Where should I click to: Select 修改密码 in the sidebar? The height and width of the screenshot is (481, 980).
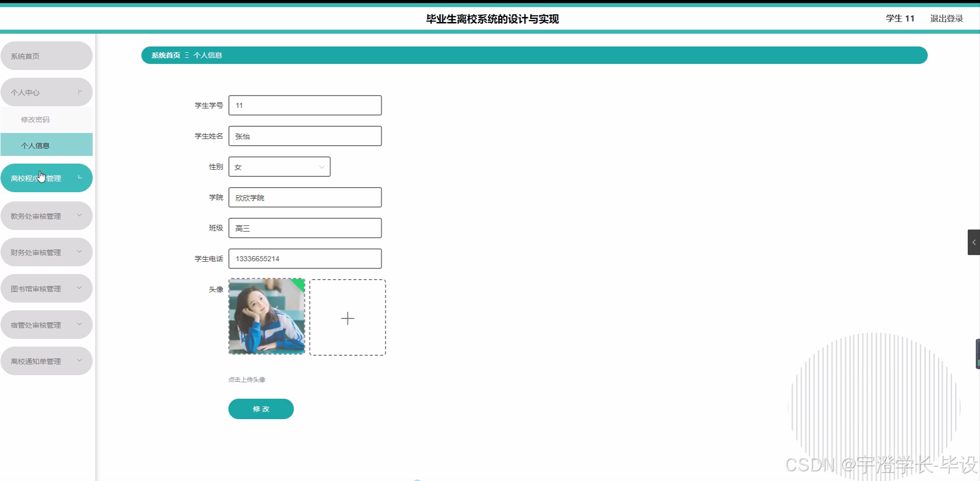(x=35, y=119)
